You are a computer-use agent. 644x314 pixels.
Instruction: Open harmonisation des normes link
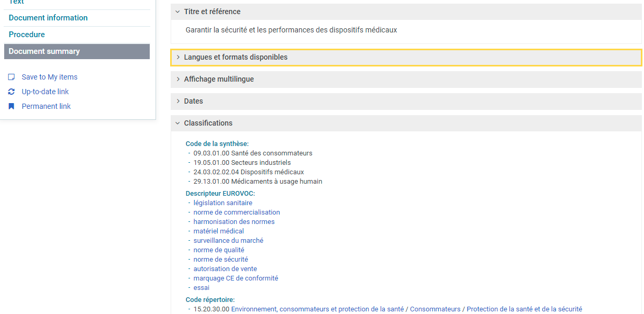[234, 222]
